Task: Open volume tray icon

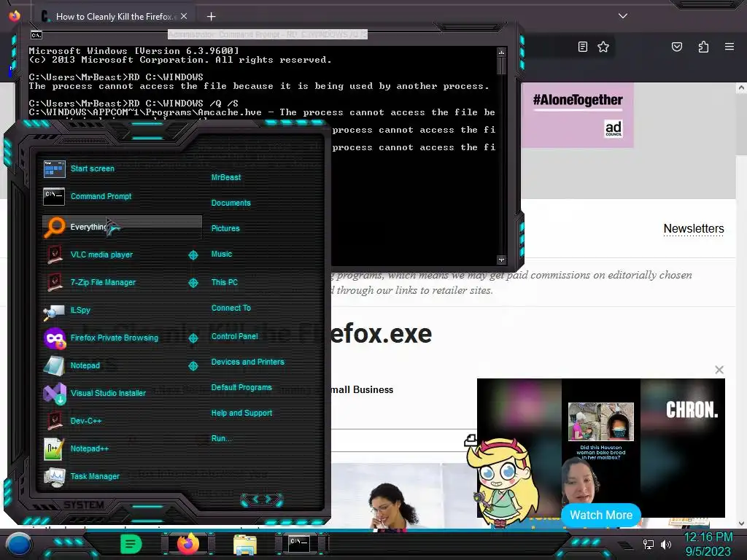Action: [666, 544]
